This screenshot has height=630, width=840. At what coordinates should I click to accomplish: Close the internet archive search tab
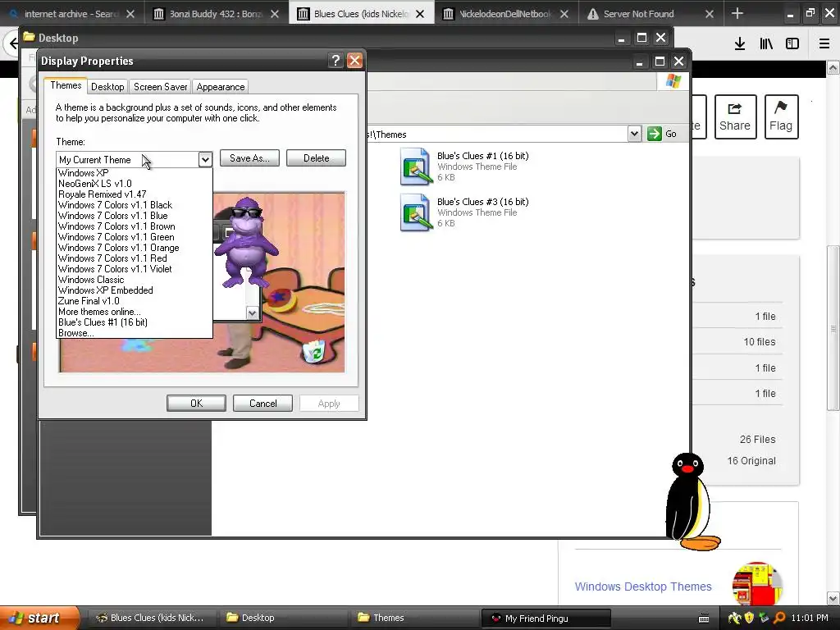click(x=130, y=14)
